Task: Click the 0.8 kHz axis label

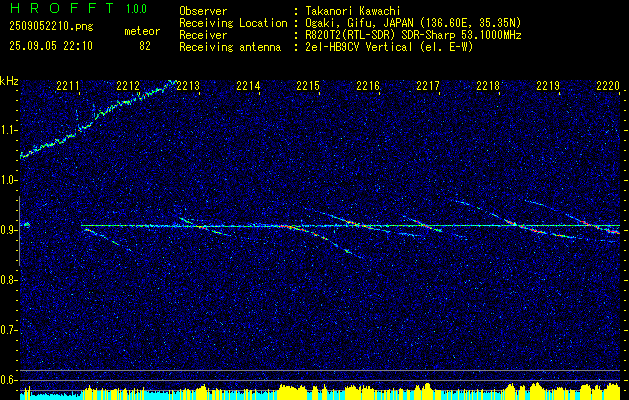Action: (8, 280)
